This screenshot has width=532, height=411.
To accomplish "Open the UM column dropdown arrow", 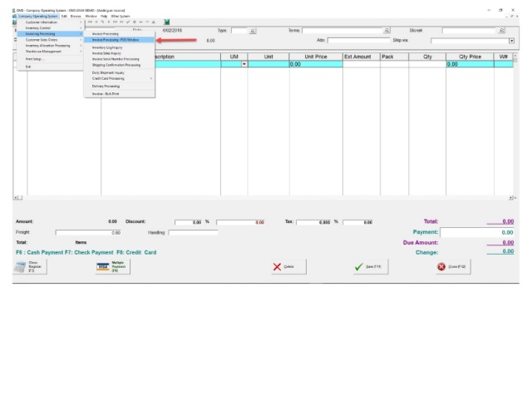I will pyautogui.click(x=244, y=64).
